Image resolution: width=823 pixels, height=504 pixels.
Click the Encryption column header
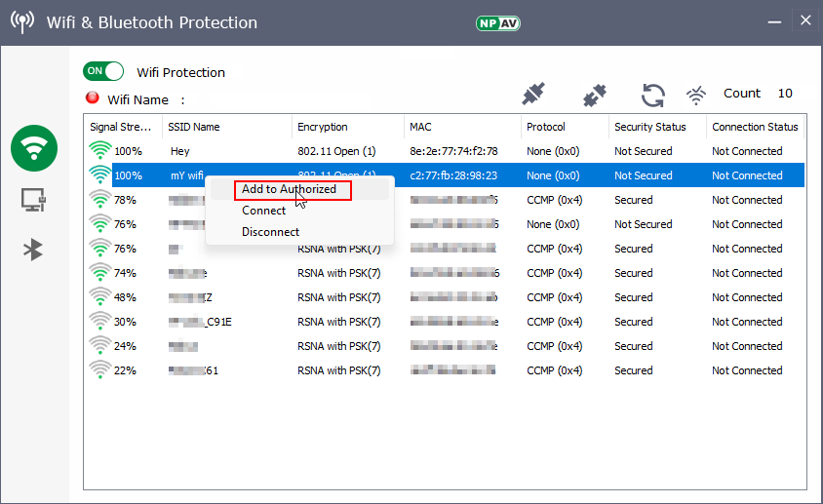pyautogui.click(x=323, y=127)
